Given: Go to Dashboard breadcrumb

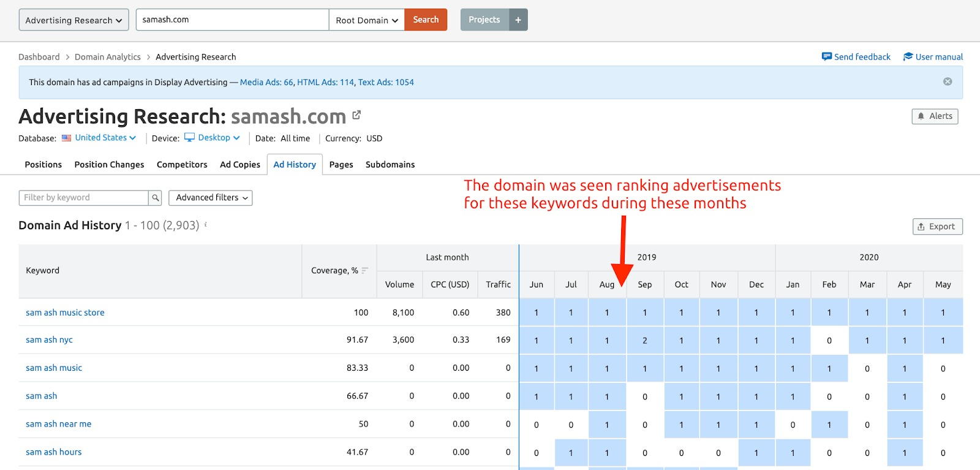Looking at the screenshot, I should click(39, 56).
